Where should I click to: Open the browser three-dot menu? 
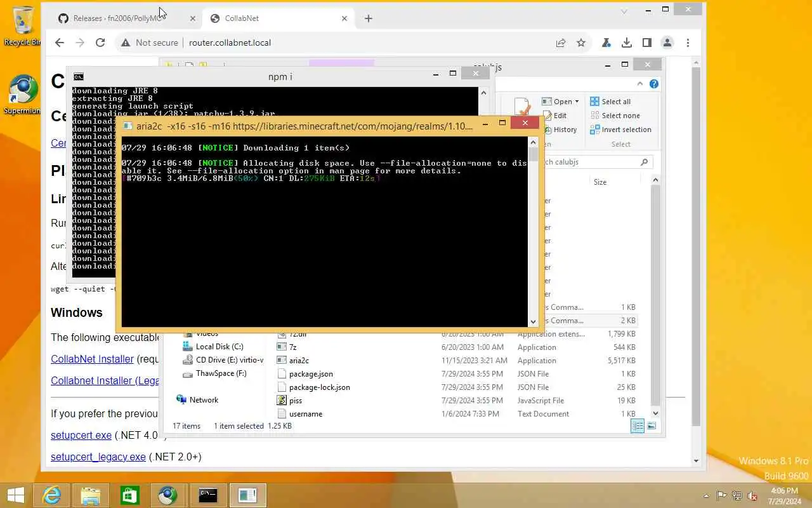pos(688,43)
